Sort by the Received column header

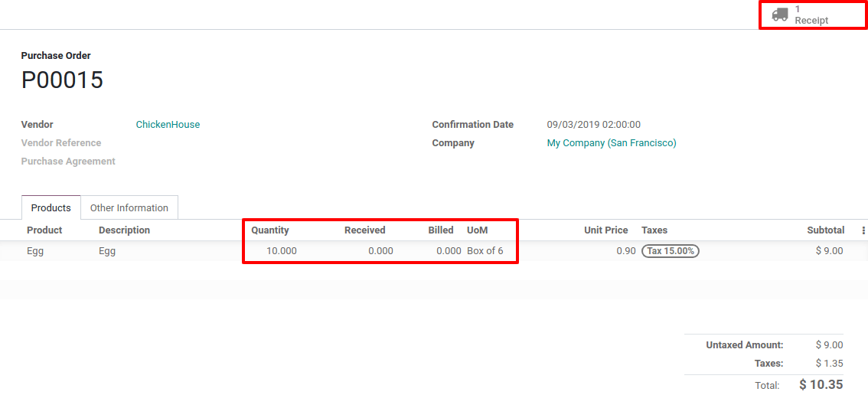click(364, 230)
